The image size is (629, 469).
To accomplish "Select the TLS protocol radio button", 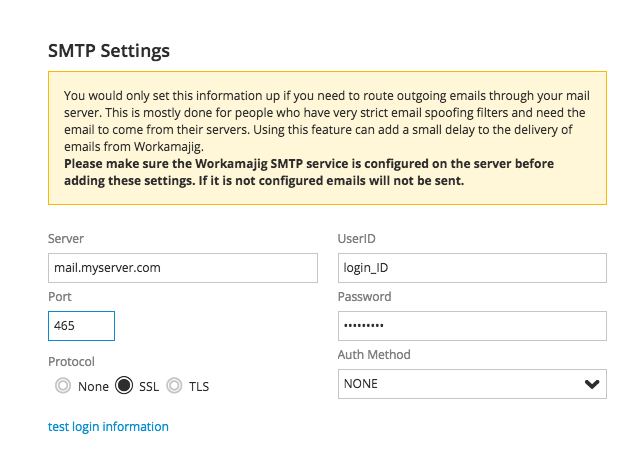I will pyautogui.click(x=174, y=386).
